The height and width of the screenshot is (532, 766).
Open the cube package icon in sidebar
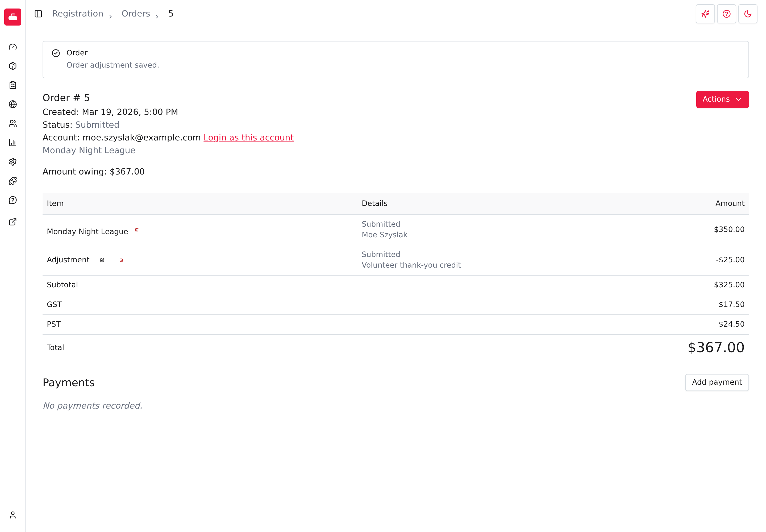(13, 66)
